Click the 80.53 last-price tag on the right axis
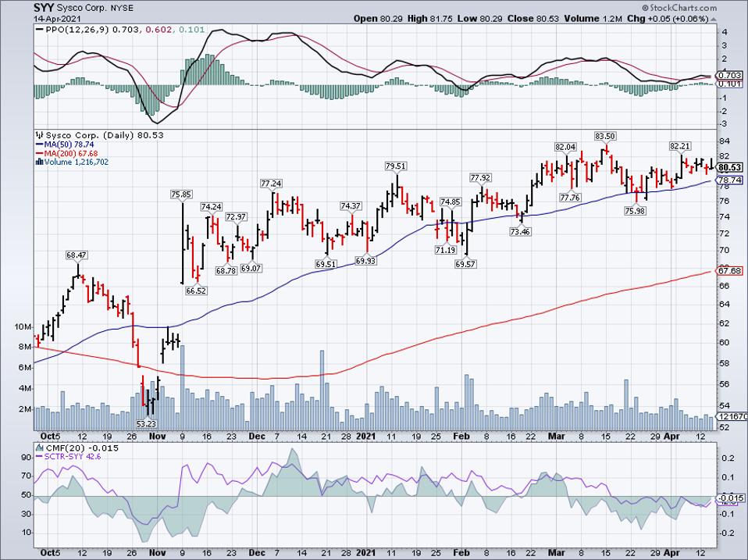This screenshot has width=748, height=560. point(730,167)
